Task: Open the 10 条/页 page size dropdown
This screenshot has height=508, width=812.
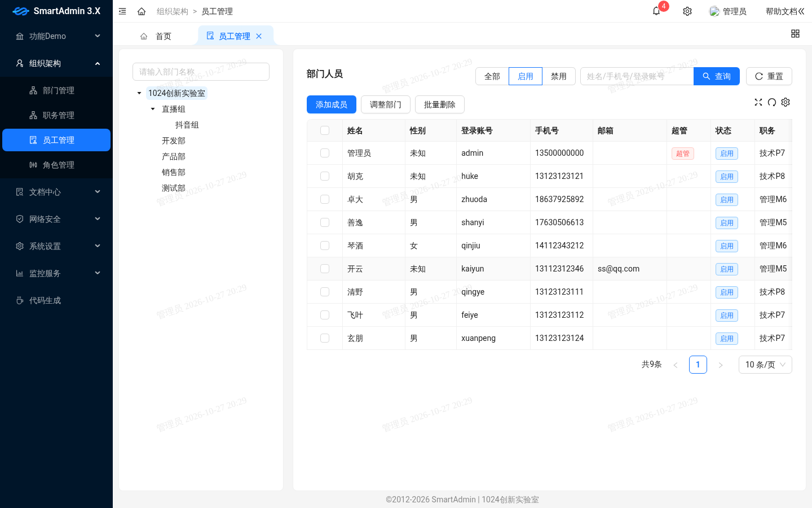Action: click(765, 365)
